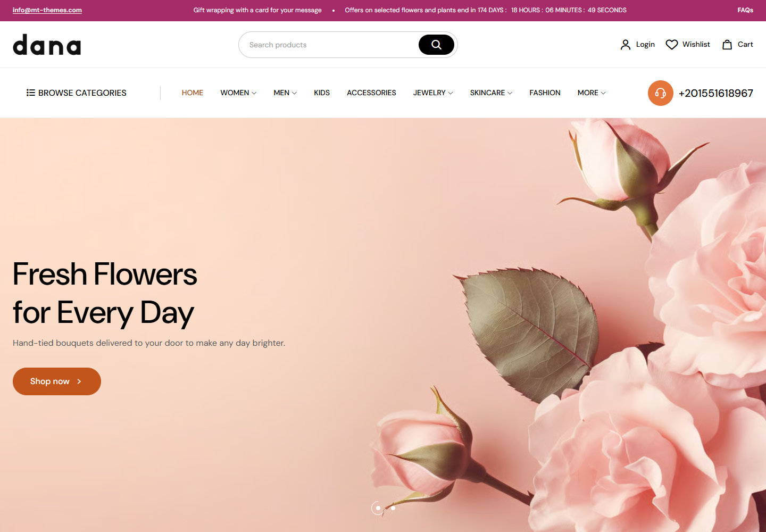
Task: Open Browse Categories menu
Action: [x=77, y=93]
